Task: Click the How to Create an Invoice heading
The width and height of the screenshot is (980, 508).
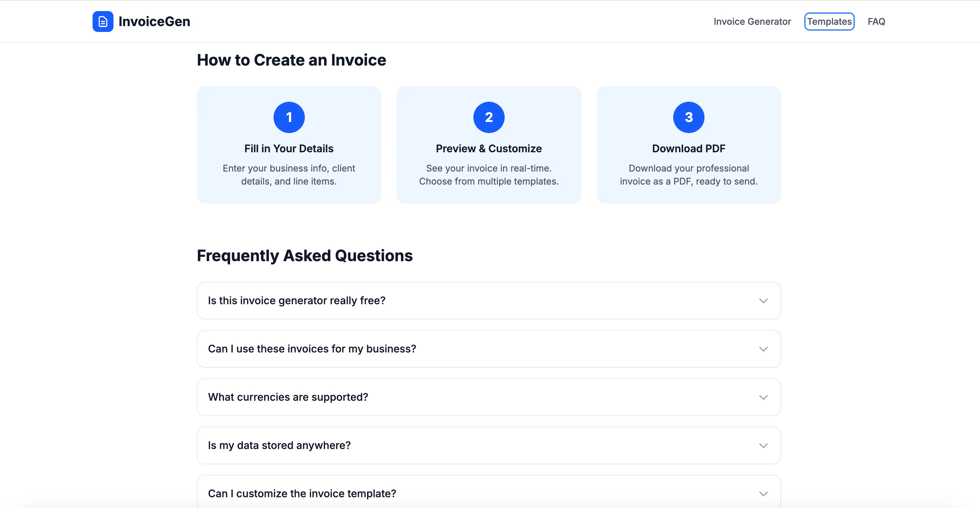Action: point(291,60)
